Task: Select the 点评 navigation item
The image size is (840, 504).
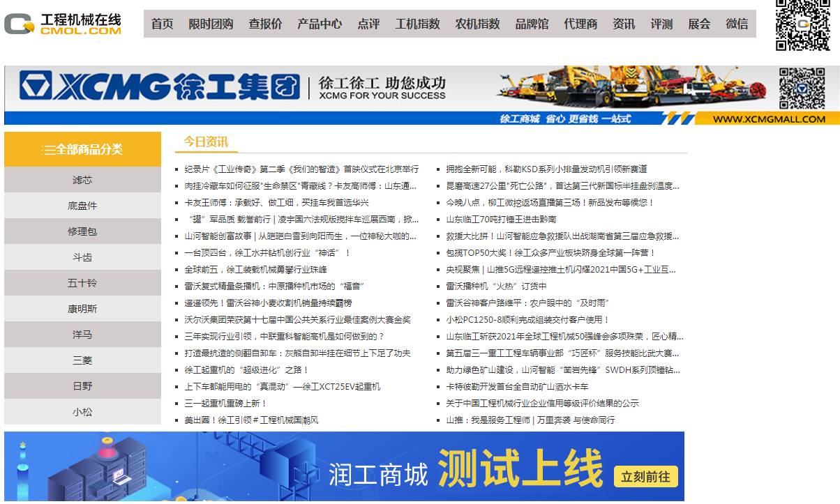Action: tap(368, 24)
